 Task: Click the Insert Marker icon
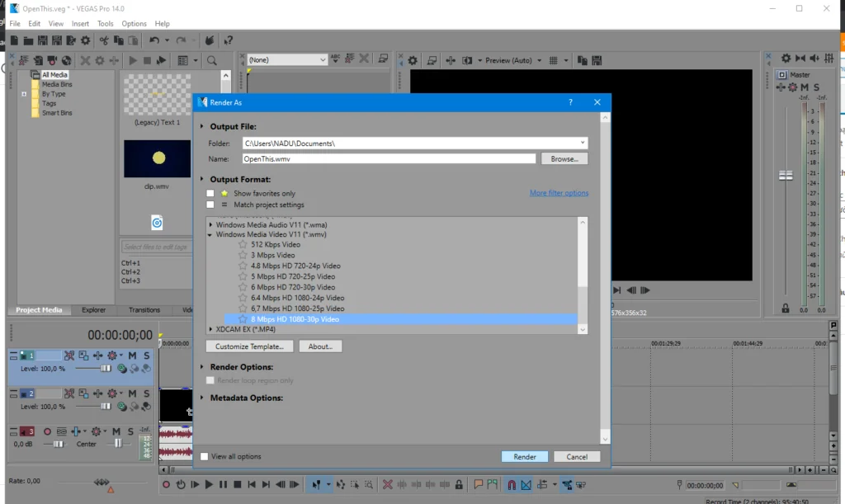click(x=478, y=484)
